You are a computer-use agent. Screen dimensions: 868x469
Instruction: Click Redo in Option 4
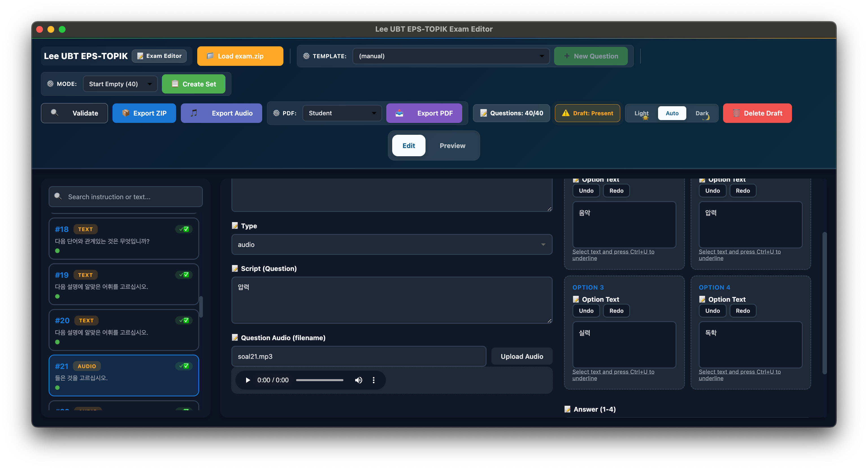[x=743, y=310]
